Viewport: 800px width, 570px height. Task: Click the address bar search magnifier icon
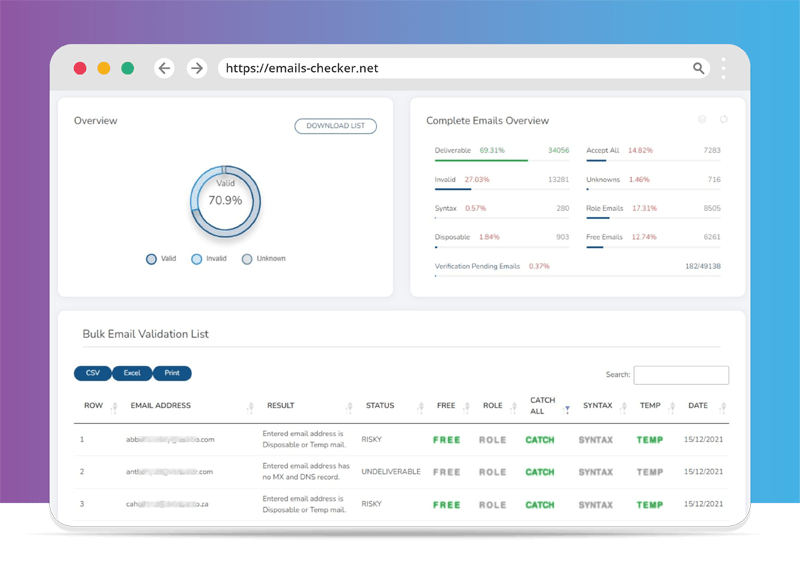click(x=699, y=68)
